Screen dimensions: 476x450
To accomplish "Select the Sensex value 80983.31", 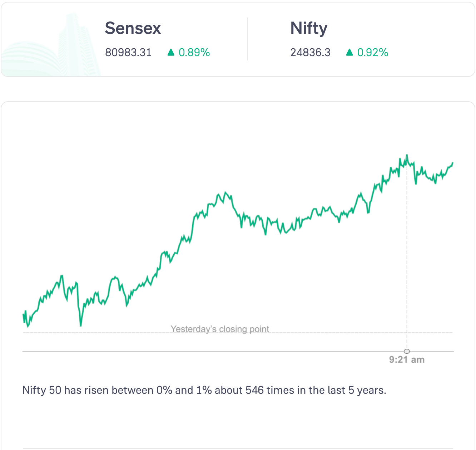I will pos(128,53).
